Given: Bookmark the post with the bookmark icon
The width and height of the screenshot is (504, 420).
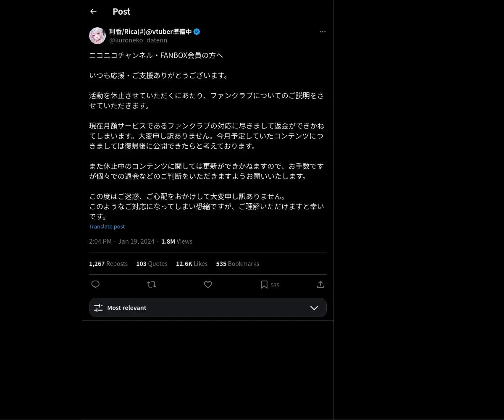Looking at the screenshot, I should pos(264,285).
